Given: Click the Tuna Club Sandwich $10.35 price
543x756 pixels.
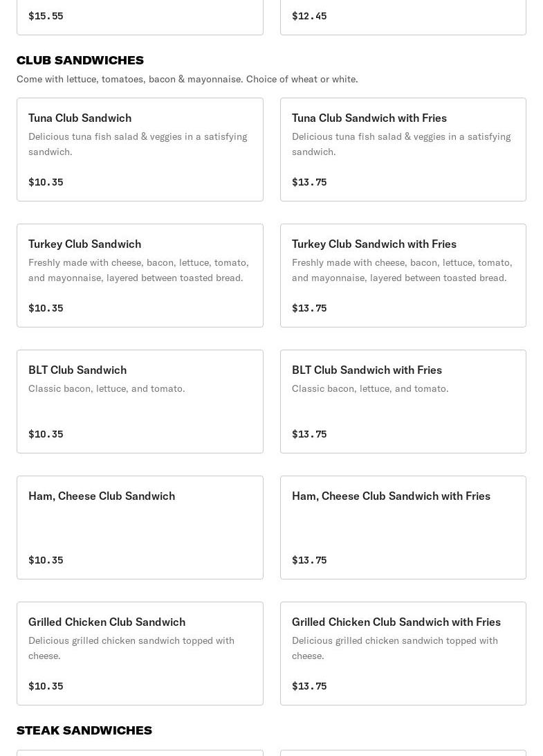Looking at the screenshot, I should [x=46, y=182].
